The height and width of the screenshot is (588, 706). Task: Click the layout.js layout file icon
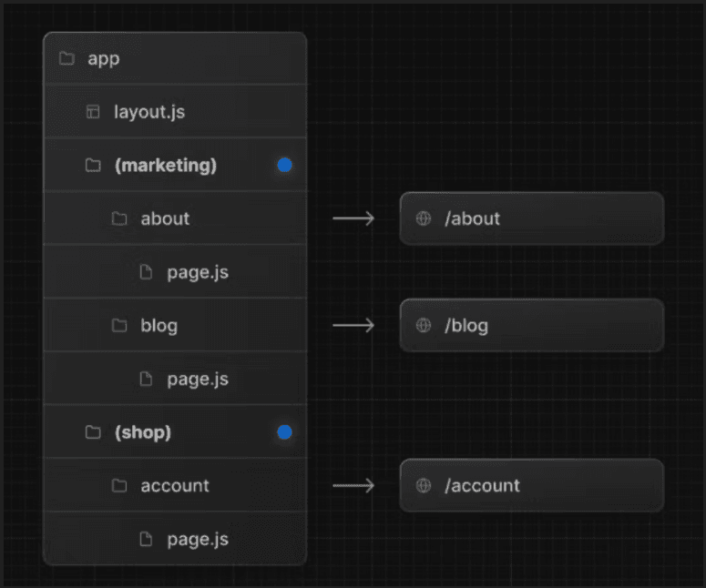pos(92,112)
